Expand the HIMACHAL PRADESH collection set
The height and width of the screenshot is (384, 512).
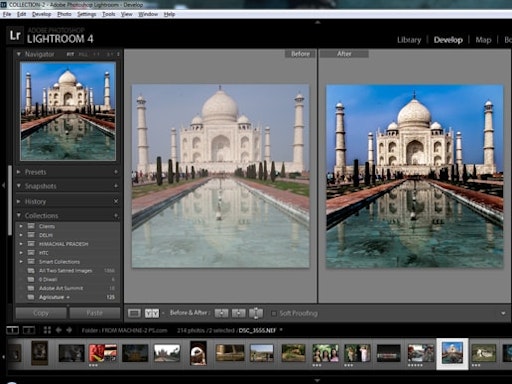click(x=21, y=244)
